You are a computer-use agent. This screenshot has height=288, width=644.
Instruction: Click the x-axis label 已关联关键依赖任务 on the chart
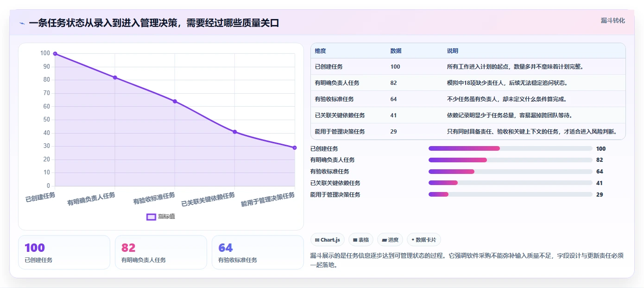[x=208, y=199]
